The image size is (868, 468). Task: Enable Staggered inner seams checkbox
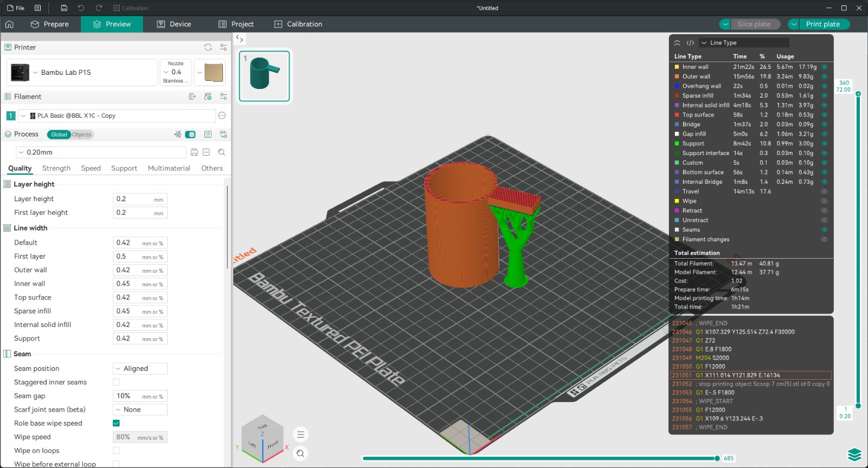tap(116, 382)
